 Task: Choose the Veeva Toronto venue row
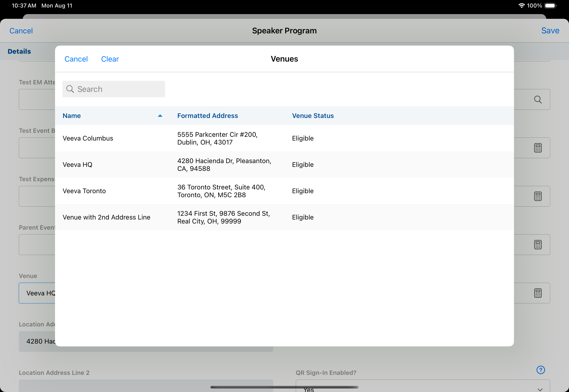(84, 191)
